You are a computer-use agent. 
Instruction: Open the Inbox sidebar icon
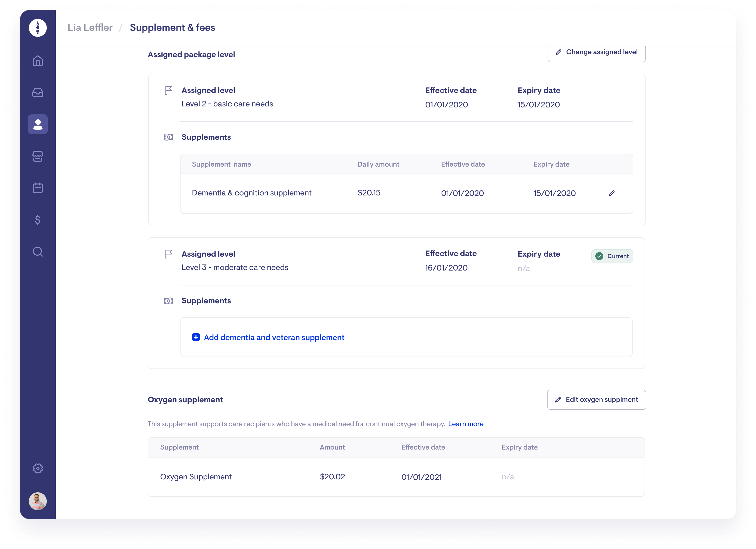click(38, 92)
